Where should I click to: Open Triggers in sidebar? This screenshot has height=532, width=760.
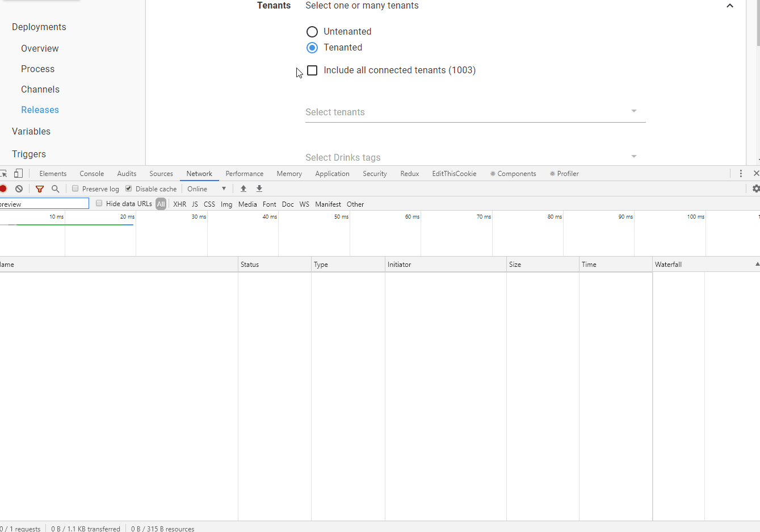click(29, 154)
